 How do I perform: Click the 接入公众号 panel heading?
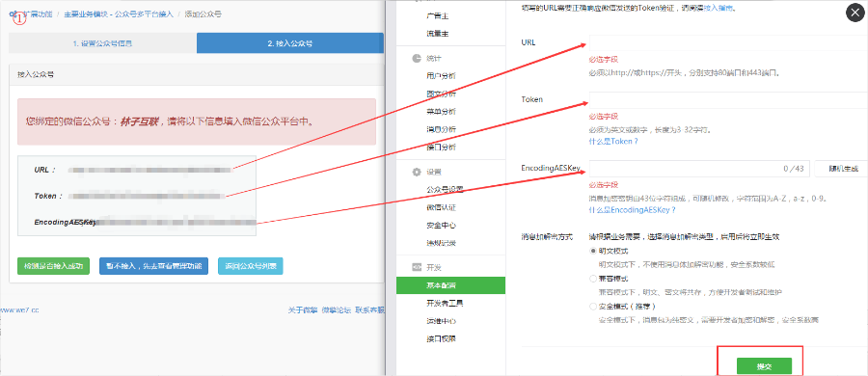pyautogui.click(x=36, y=73)
